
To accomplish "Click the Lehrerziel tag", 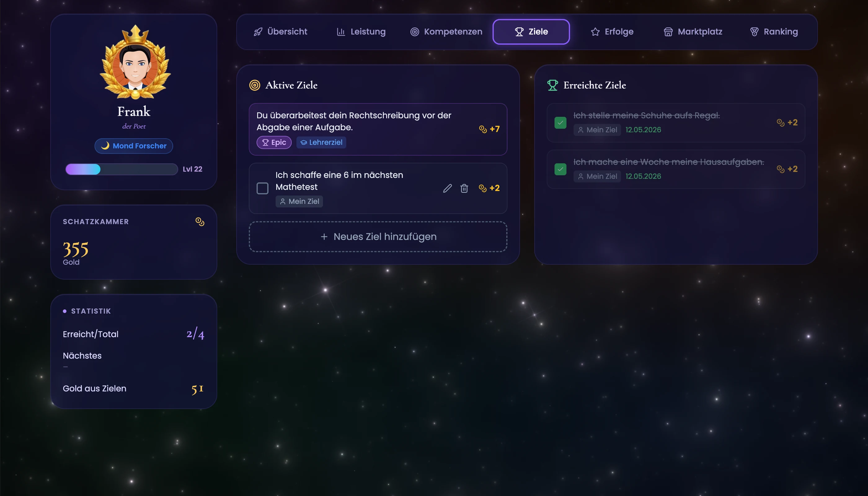I will point(321,142).
